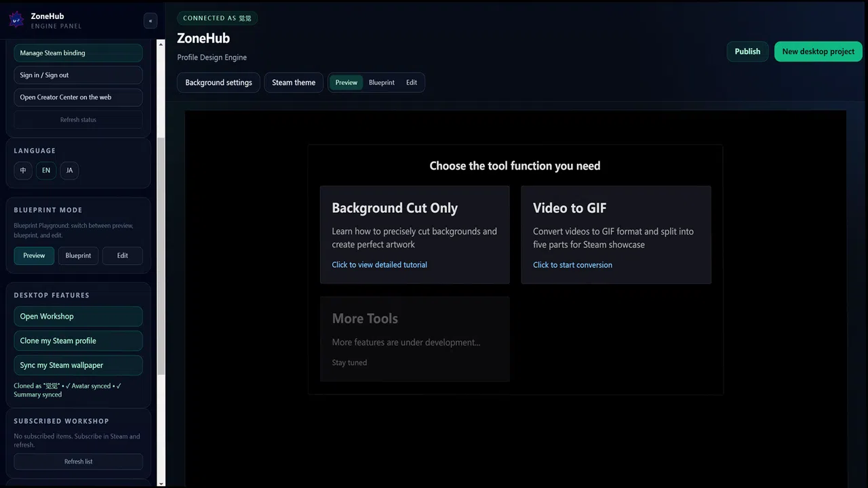Click the Publish button
Viewport: 868px width, 488px height.
[747, 52]
